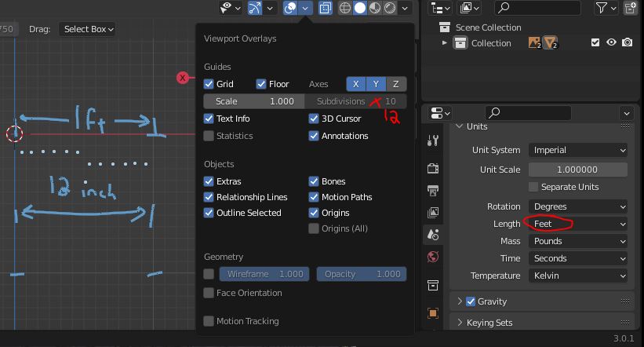The image size is (644, 347).
Task: Toggle Show Overlays button
Action: point(290,8)
